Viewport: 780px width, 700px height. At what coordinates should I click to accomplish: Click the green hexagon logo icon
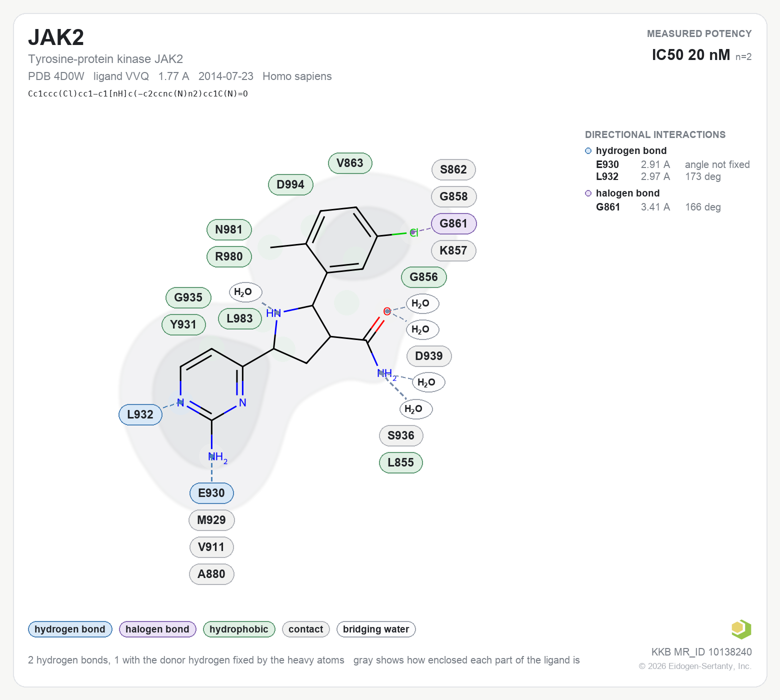point(741,629)
